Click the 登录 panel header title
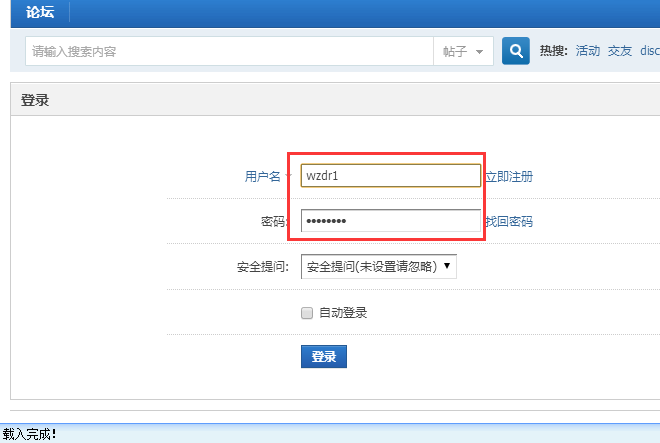660x443 pixels. 35,100
